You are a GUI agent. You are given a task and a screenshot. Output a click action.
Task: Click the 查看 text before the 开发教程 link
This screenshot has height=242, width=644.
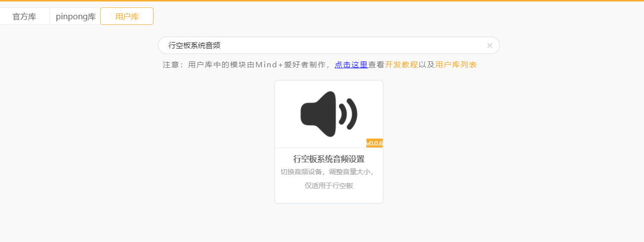[376, 65]
